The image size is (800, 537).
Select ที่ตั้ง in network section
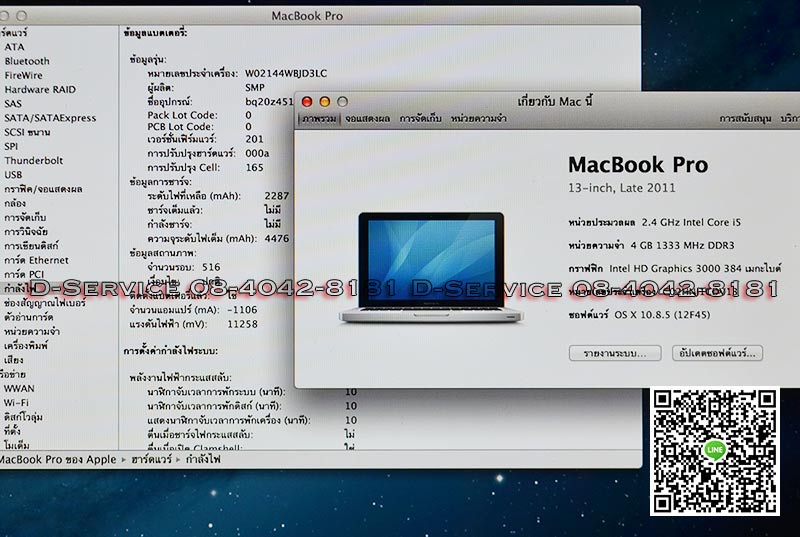pos(12,431)
